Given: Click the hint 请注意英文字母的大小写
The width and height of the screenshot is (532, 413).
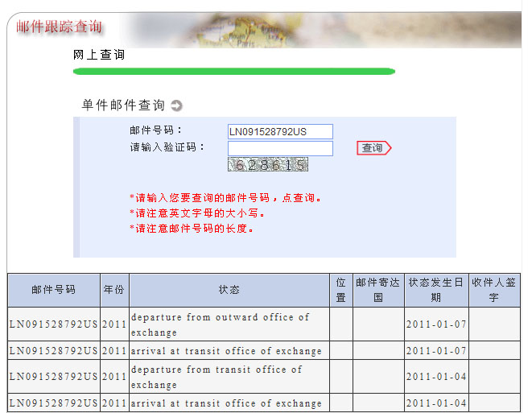Looking at the screenshot, I should (197, 213).
